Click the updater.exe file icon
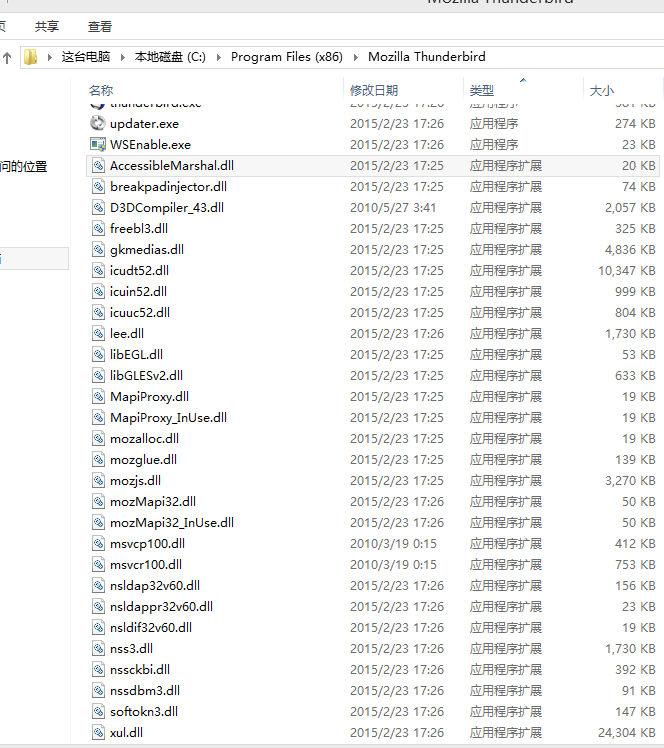Image resolution: width=664 pixels, height=748 pixels. point(98,124)
